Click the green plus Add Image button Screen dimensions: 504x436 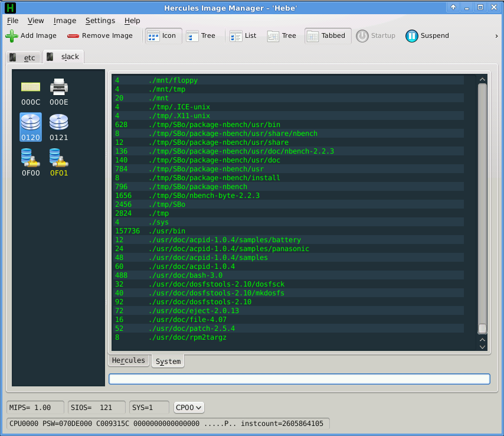pyautogui.click(x=31, y=35)
